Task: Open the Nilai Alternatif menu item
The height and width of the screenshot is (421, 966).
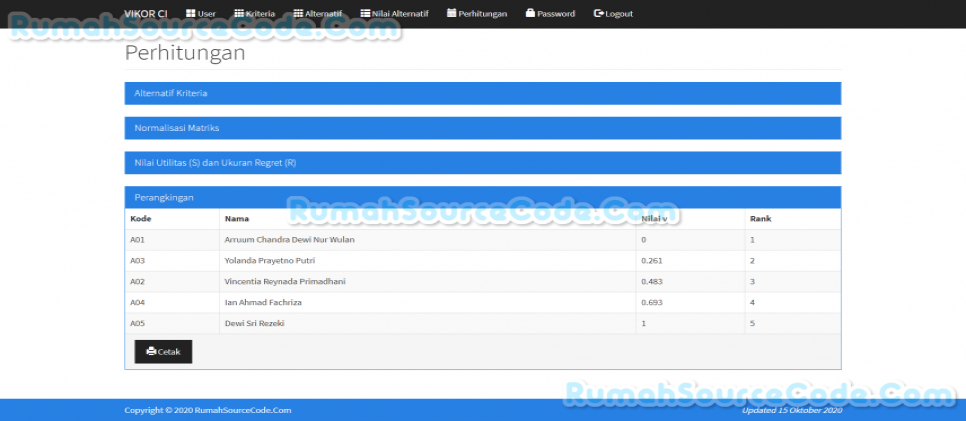Action: (400, 14)
